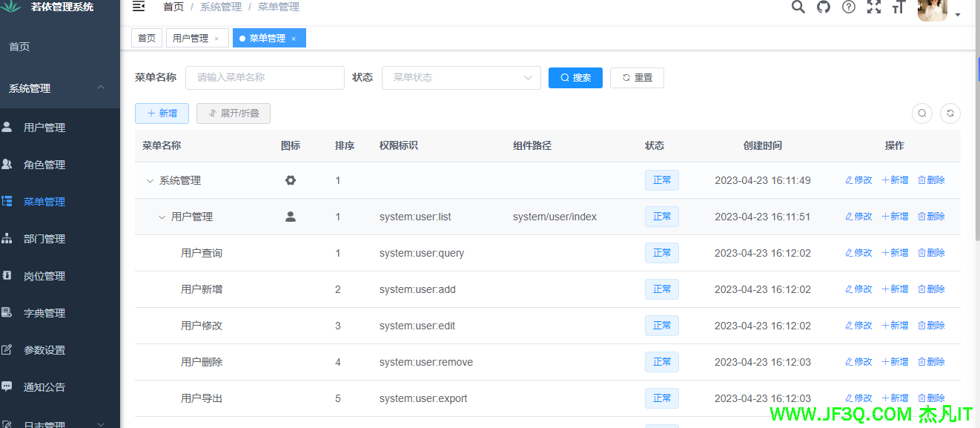This screenshot has height=428, width=980.
Task: Toggle fullscreen mode icon
Action: (x=874, y=7)
